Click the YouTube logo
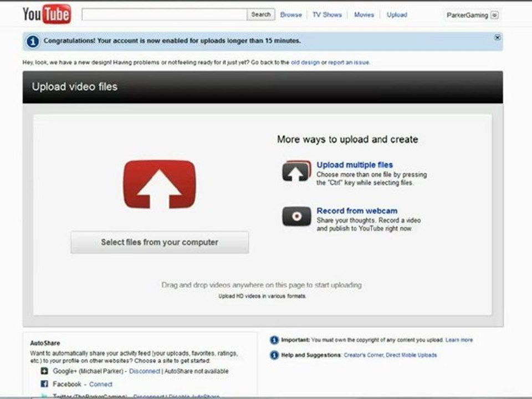The height and width of the screenshot is (399, 532). click(x=47, y=14)
